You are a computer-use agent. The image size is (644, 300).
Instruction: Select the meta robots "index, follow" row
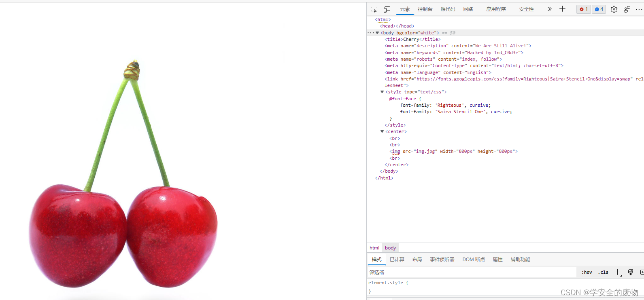(x=443, y=59)
